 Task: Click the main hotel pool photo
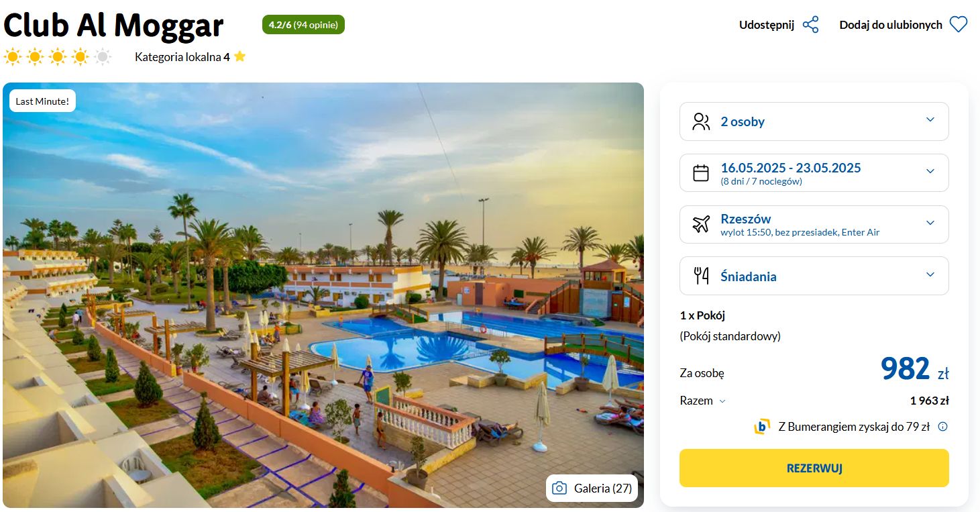pyautogui.click(x=323, y=295)
